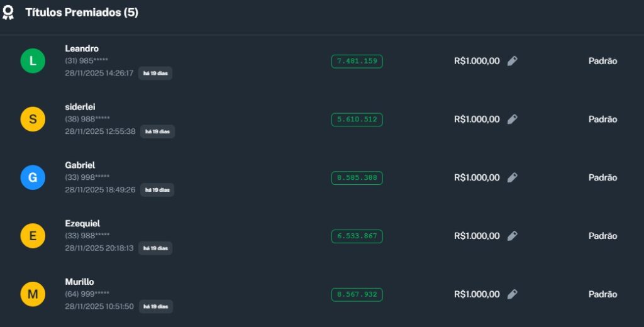The width and height of the screenshot is (644, 327).
Task: Click pencil icon in Gabriel's row
Action: pyautogui.click(x=512, y=178)
